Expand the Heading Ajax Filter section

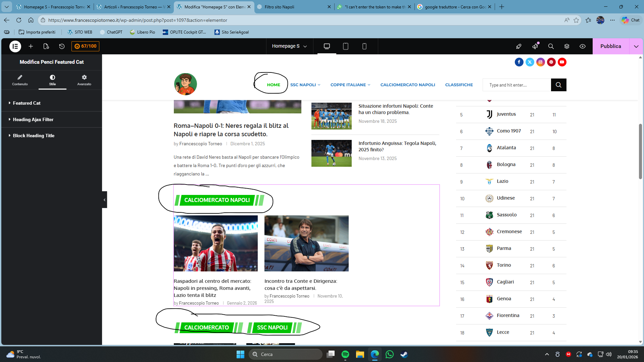click(33, 119)
